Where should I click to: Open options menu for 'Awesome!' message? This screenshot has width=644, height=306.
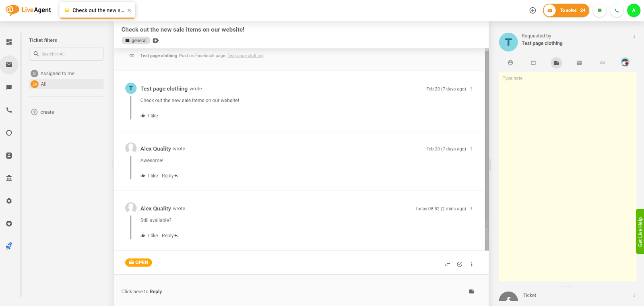pos(471,149)
